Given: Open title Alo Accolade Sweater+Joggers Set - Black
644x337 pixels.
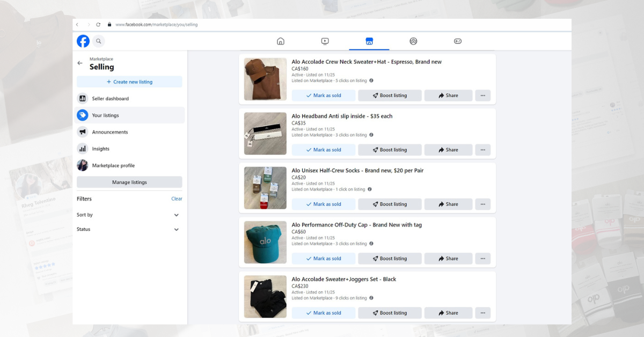Looking at the screenshot, I should 344,279.
